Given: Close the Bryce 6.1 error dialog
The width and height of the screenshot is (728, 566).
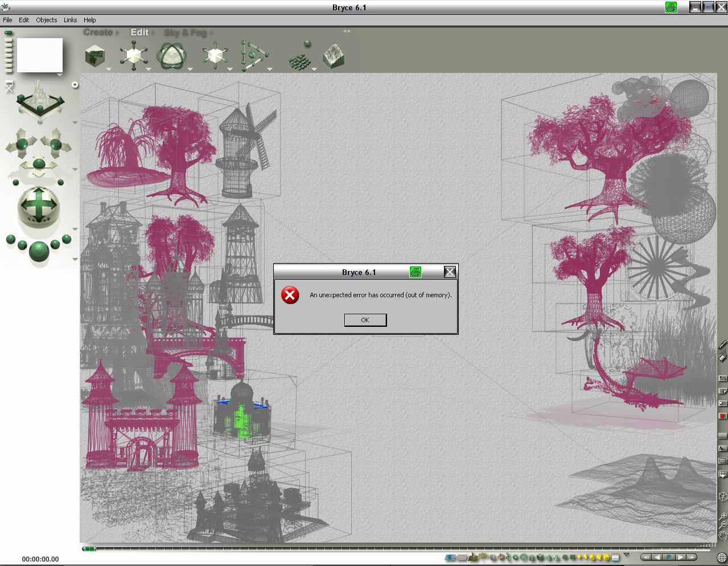Looking at the screenshot, I should pyautogui.click(x=450, y=272).
